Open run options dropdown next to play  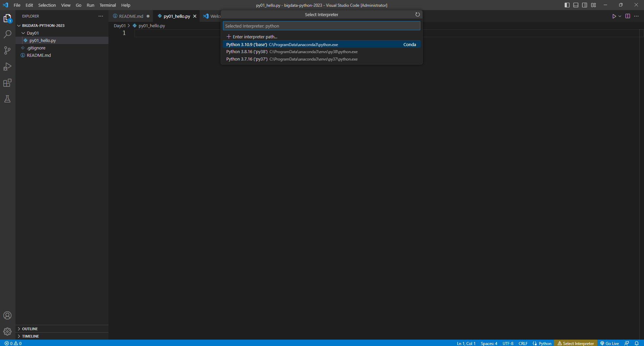coord(620,16)
